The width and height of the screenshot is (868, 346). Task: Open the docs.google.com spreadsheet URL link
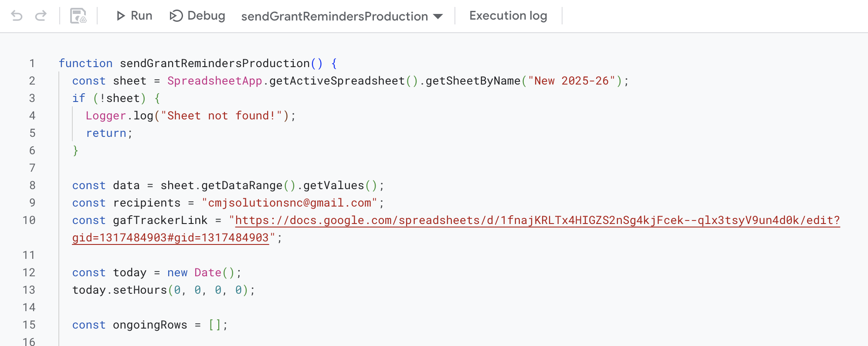point(537,220)
